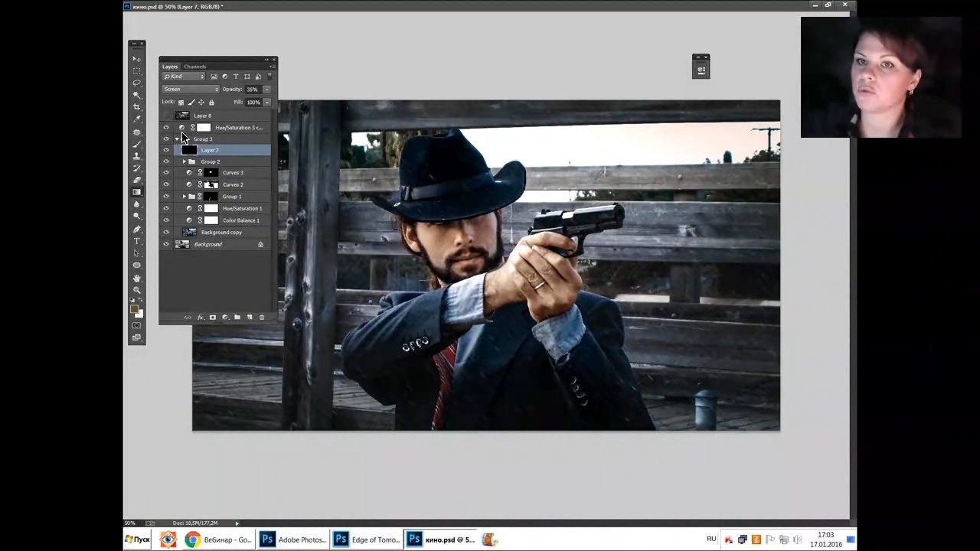Create a new layer
This screenshot has height=551, width=980.
click(250, 318)
